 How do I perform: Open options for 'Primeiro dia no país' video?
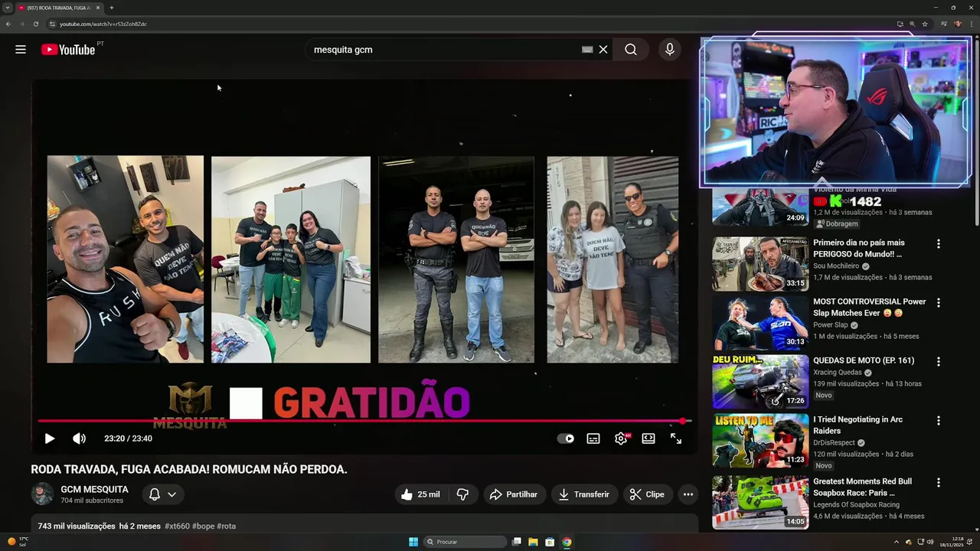click(x=938, y=244)
